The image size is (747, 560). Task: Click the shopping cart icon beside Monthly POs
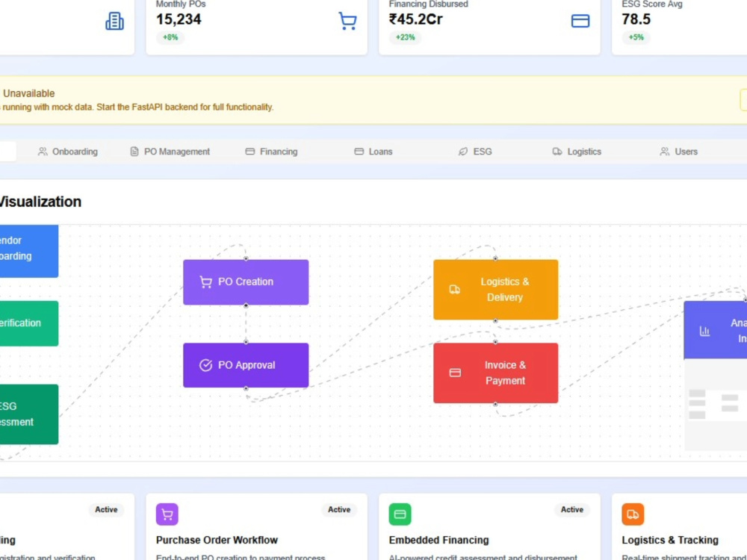(x=347, y=21)
